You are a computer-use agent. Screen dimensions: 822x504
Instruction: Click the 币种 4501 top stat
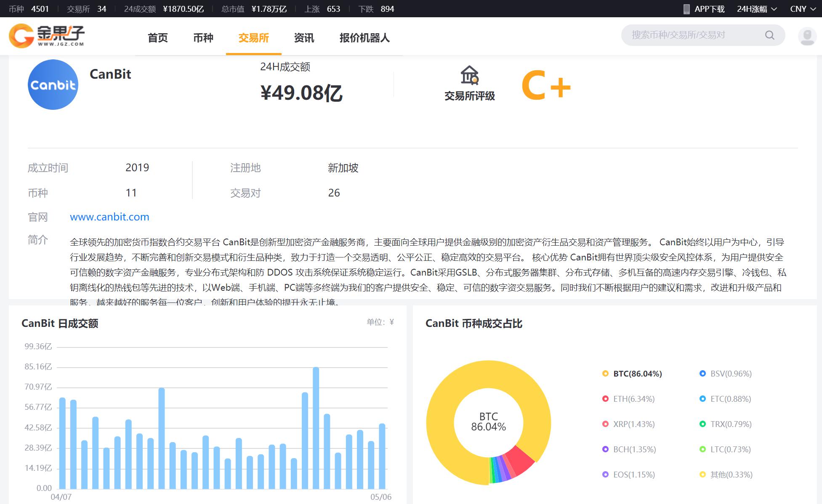tap(29, 9)
